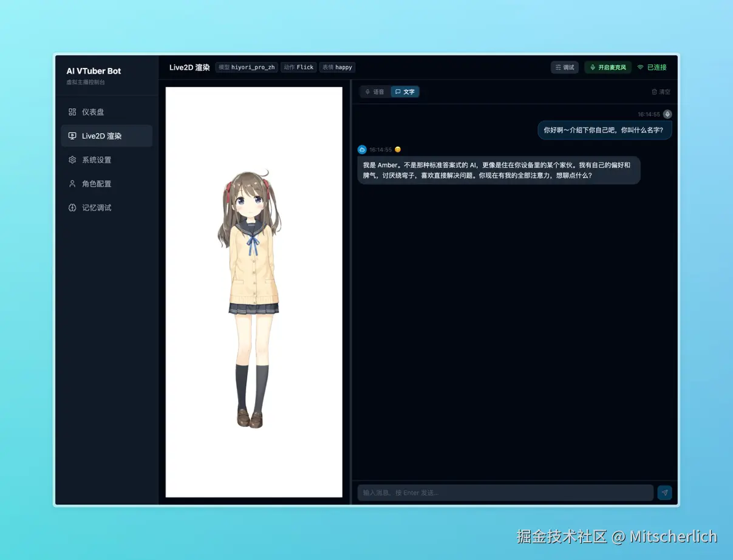
Task: Click the 角色配置 person icon
Action: [x=71, y=183]
